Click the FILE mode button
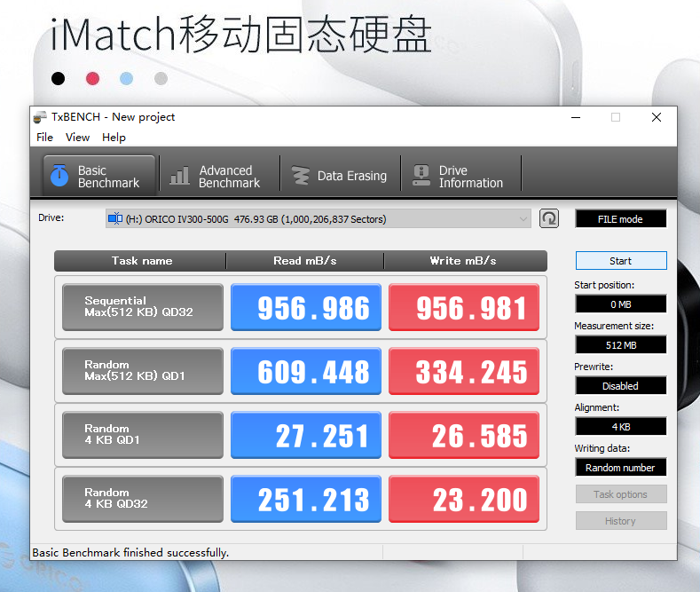Screen dimensions: 700x592 pyautogui.click(x=620, y=218)
